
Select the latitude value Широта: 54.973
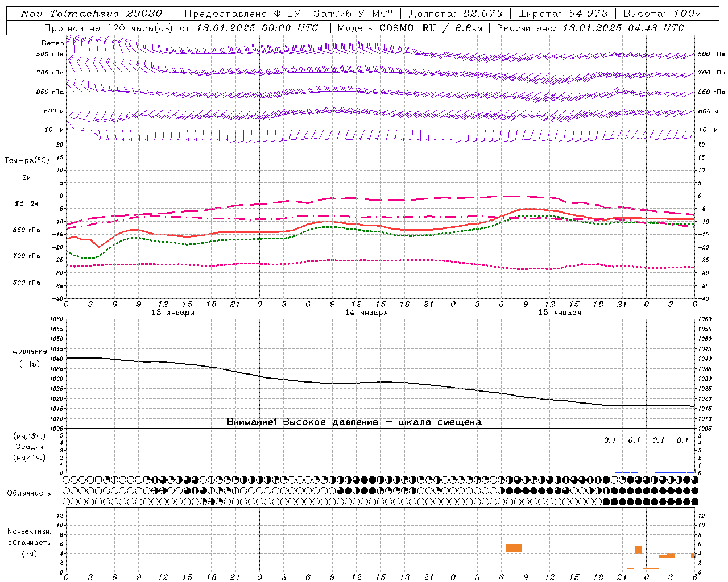pyautogui.click(x=563, y=14)
